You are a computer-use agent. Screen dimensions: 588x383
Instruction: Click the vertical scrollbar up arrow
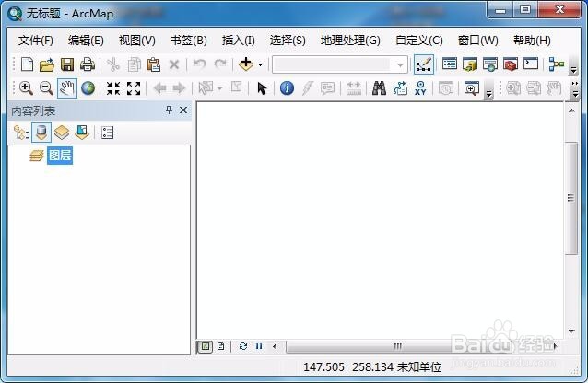571,110
